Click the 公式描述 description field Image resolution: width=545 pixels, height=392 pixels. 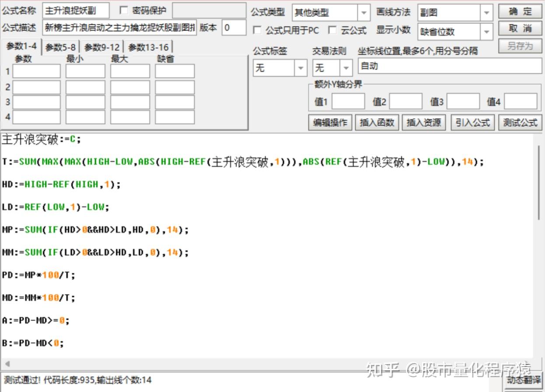coord(120,28)
